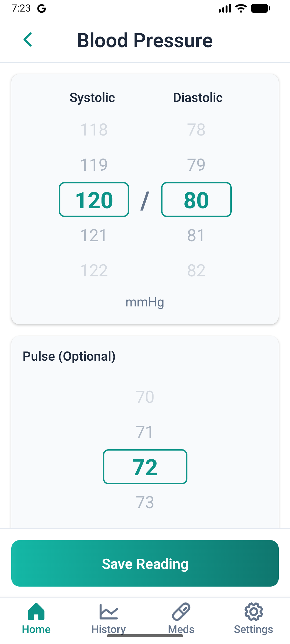Tap the mmHg unit label
The image size is (290, 644).
[x=145, y=302]
